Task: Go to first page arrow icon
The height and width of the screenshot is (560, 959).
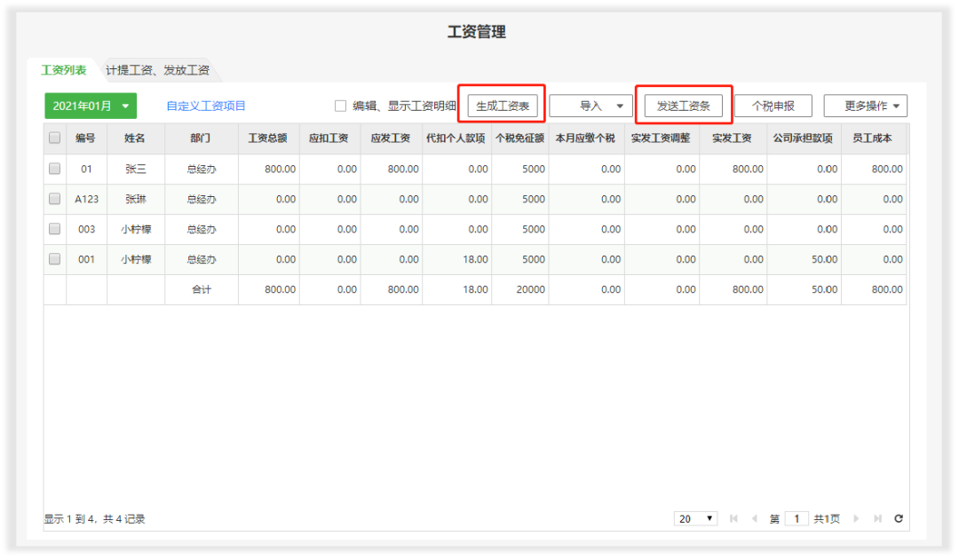Action: point(733,518)
